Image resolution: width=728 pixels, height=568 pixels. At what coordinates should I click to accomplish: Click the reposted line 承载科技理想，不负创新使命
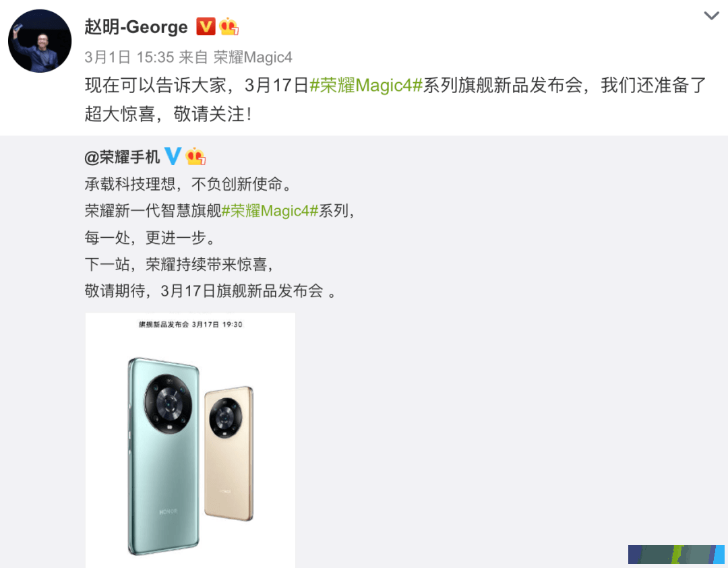click(189, 184)
